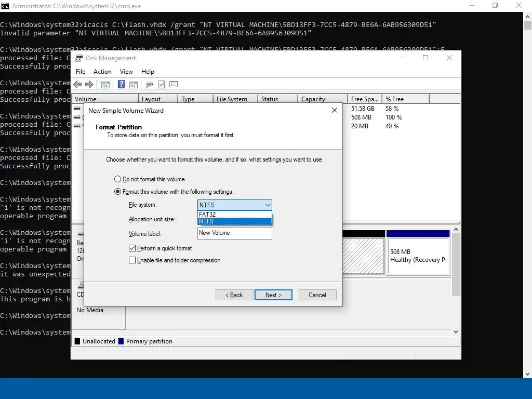Open the View menu in Disk Management

[126, 72]
